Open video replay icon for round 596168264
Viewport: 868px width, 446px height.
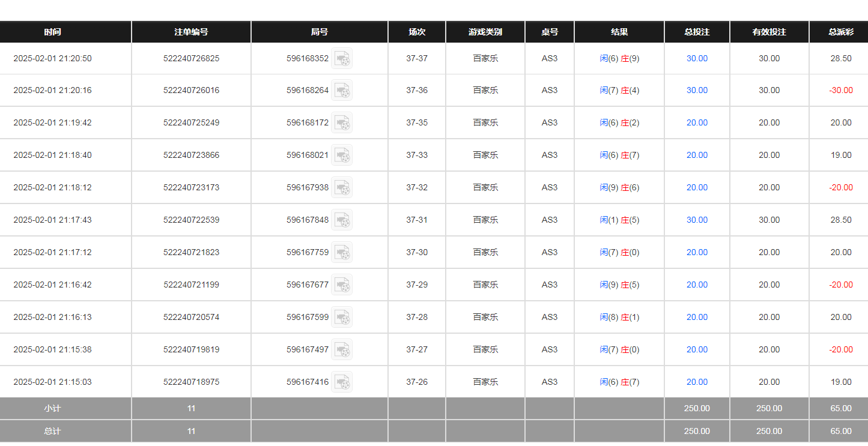pyautogui.click(x=342, y=90)
